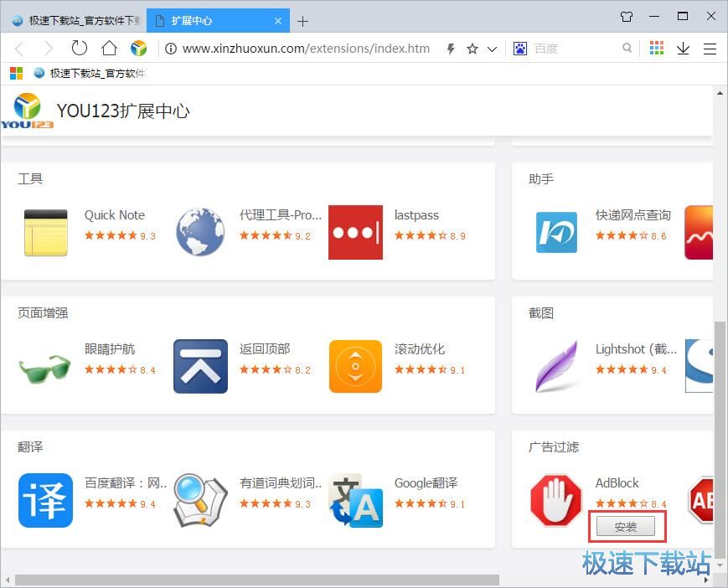The width and height of the screenshot is (728, 588).
Task: Click the YOU123 colorful cube toolbar icon
Action: (138, 49)
